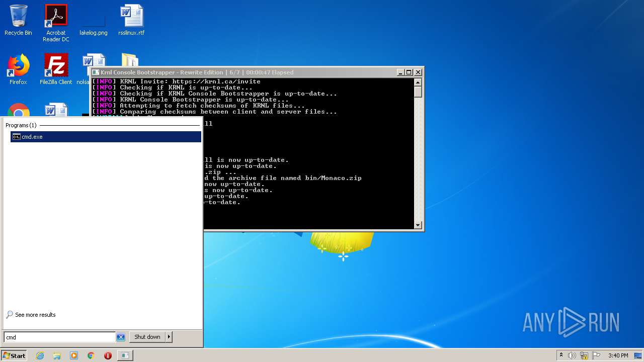
Task: Click the magnifier icon beside See more results
Action: tap(10, 315)
